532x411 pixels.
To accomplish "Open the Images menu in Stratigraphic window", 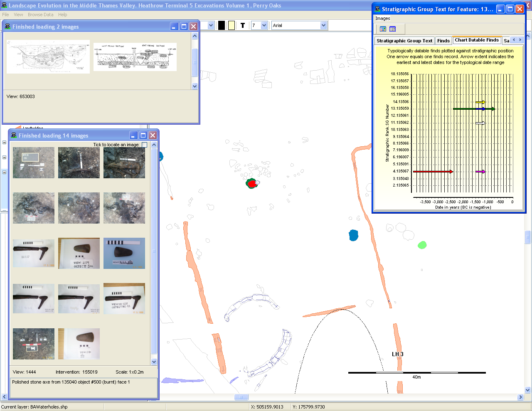I will point(382,18).
